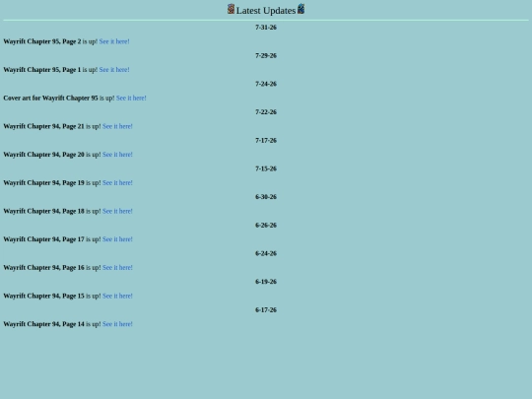Select the date 7-17-26
The image size is (532, 399).
(x=266, y=141)
